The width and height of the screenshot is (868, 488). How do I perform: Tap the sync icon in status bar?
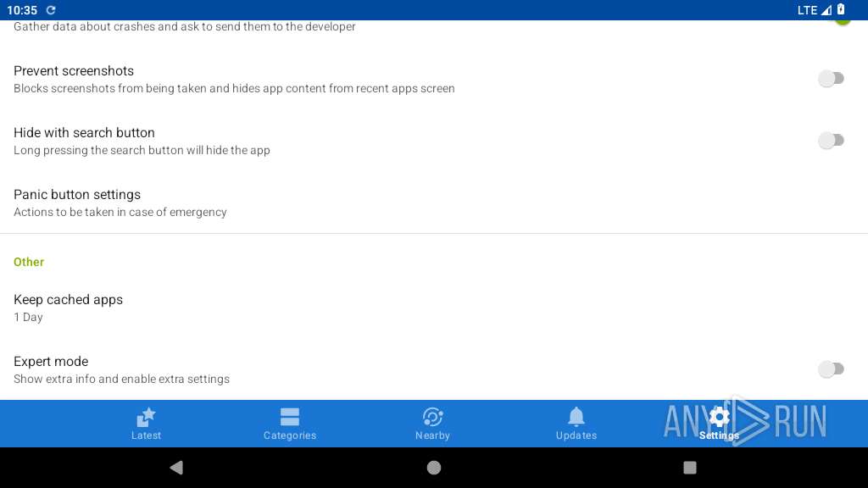click(51, 10)
